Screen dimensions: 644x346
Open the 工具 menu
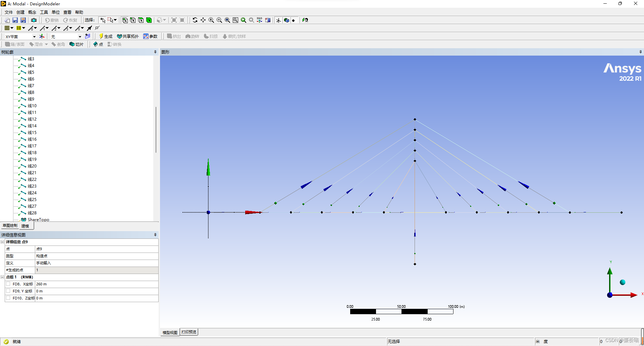(x=44, y=12)
